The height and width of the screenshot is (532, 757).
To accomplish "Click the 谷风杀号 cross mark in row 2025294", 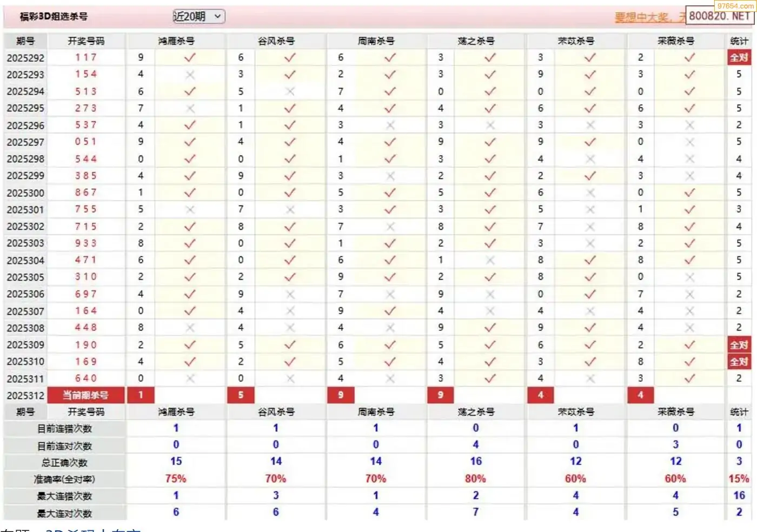I will 290,91.
